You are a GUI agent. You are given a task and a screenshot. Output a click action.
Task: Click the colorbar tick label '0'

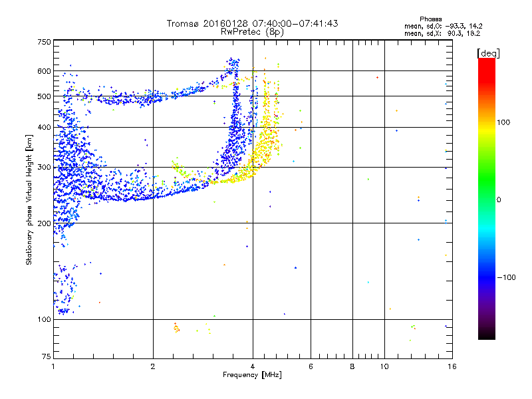(x=499, y=199)
